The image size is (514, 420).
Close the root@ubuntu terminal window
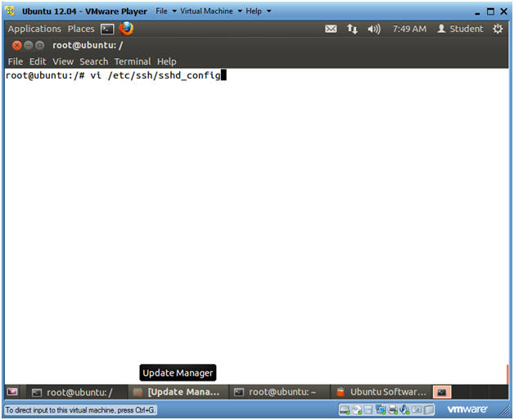16,45
